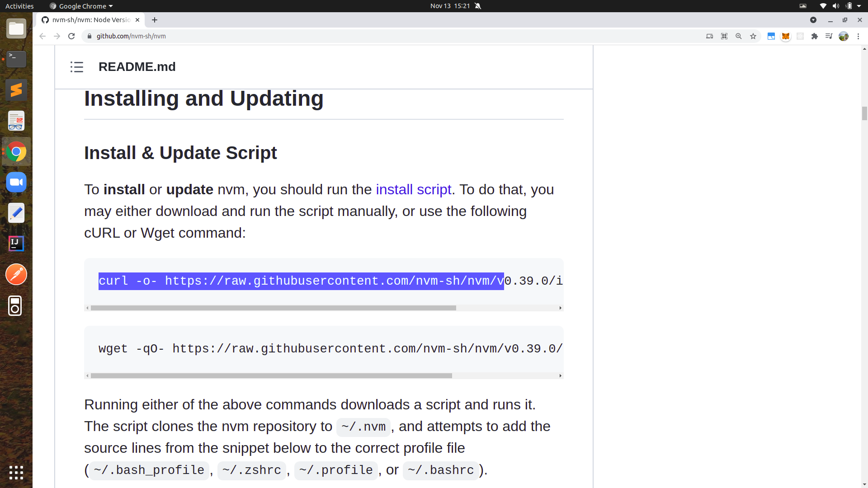Open the Extensions puzzle-piece menu
Viewport: 868px width, 488px height.
[815, 36]
